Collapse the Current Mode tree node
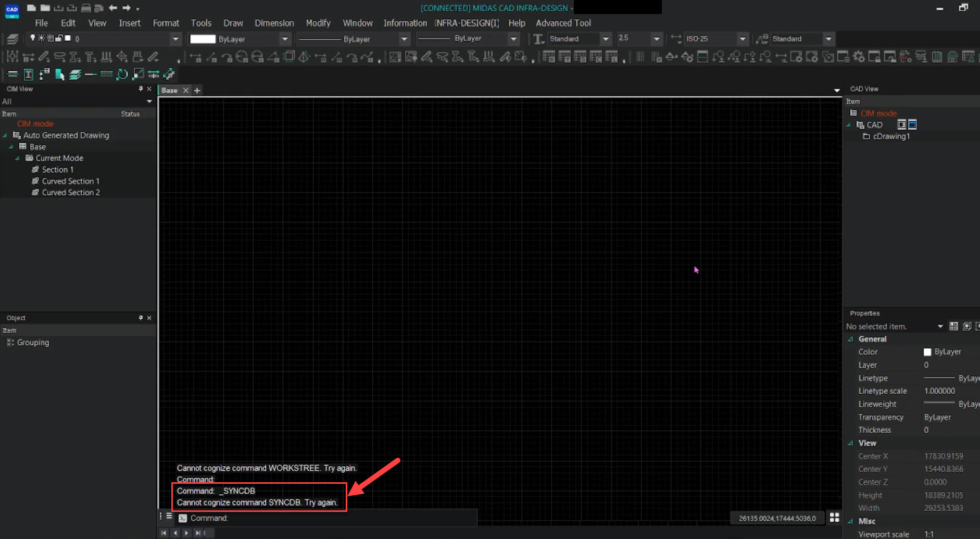Screen dimensions: 980x539 click(17, 158)
